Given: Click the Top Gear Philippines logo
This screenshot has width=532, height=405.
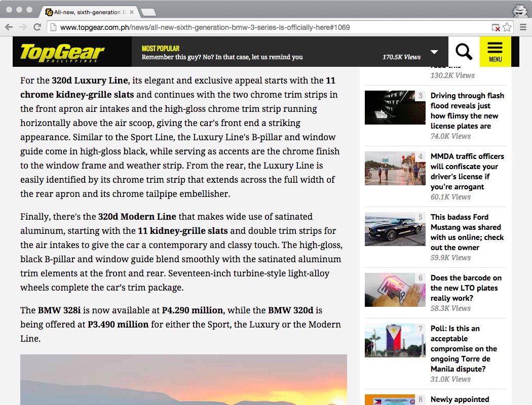Looking at the screenshot, I should click(62, 53).
